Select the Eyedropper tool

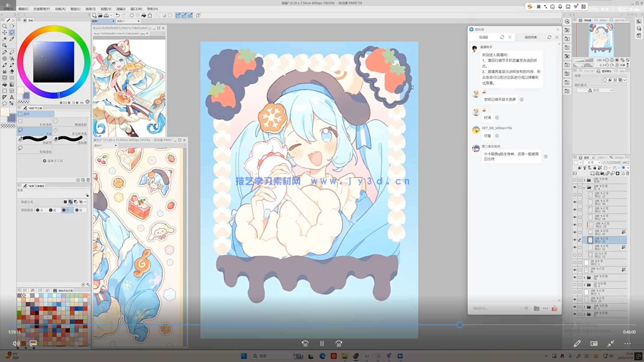click(12, 39)
